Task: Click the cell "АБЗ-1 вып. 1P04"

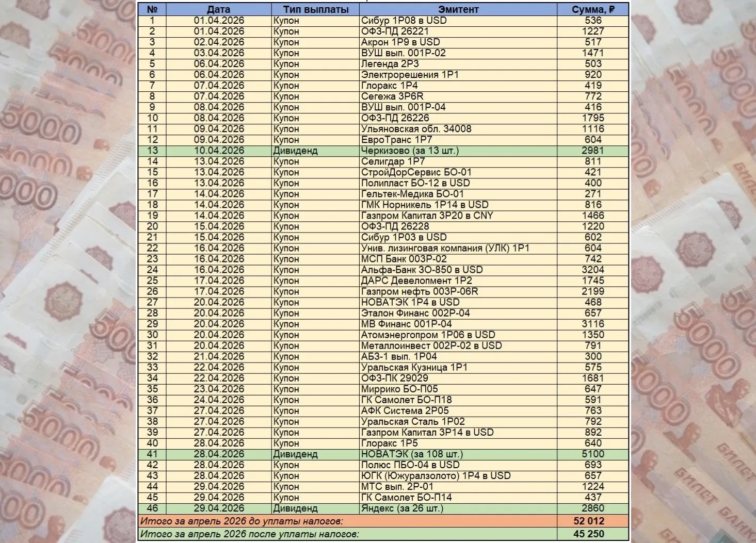Action: click(458, 356)
